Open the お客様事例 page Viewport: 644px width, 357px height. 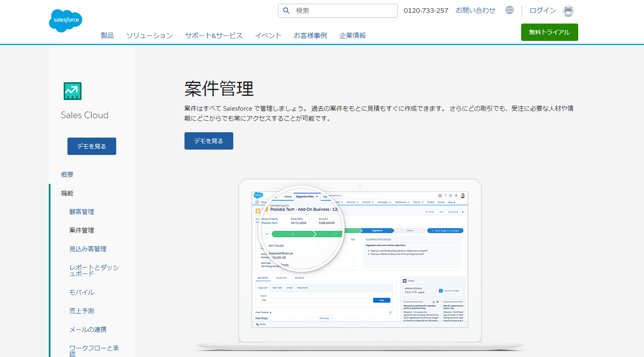(310, 36)
